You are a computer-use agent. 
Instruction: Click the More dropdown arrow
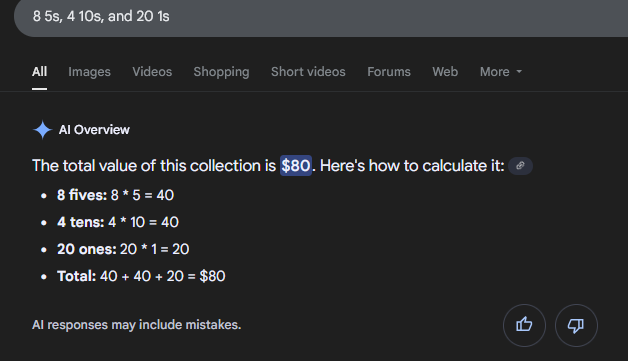519,72
